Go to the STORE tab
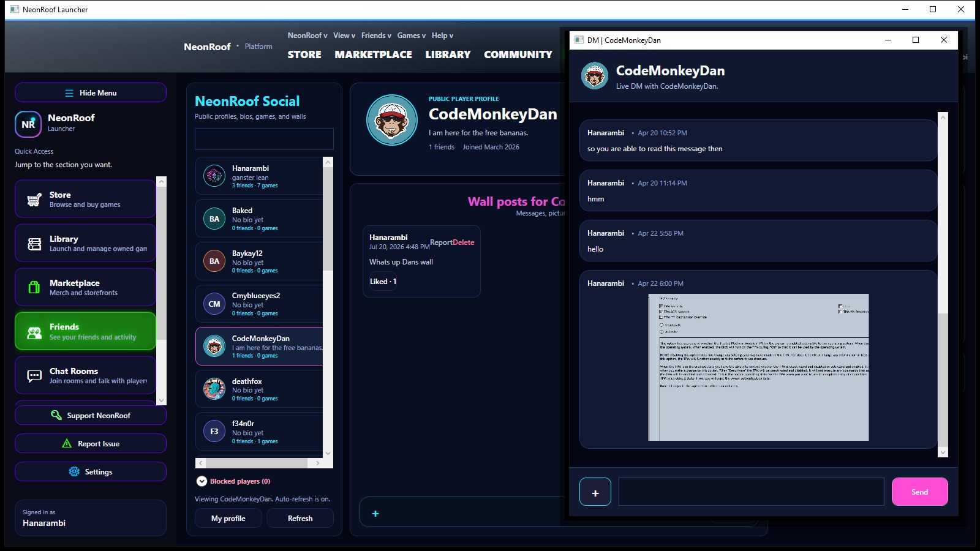980x551 pixels. click(x=304, y=54)
